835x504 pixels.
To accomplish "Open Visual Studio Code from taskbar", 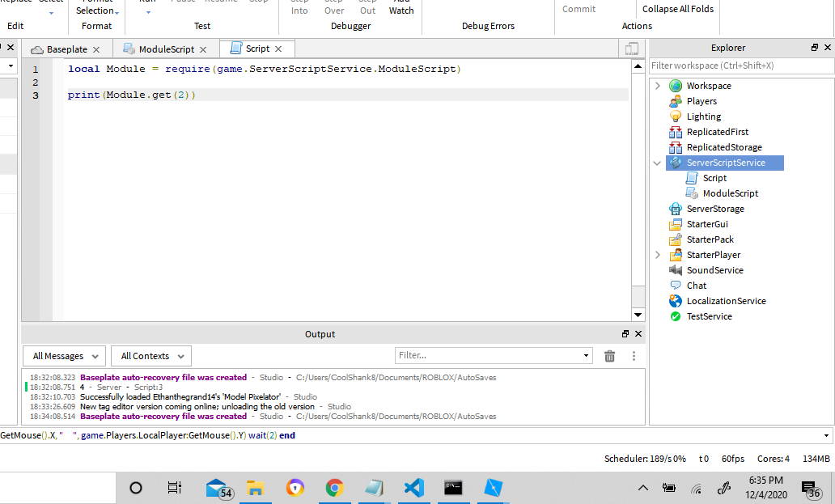I will [413, 488].
